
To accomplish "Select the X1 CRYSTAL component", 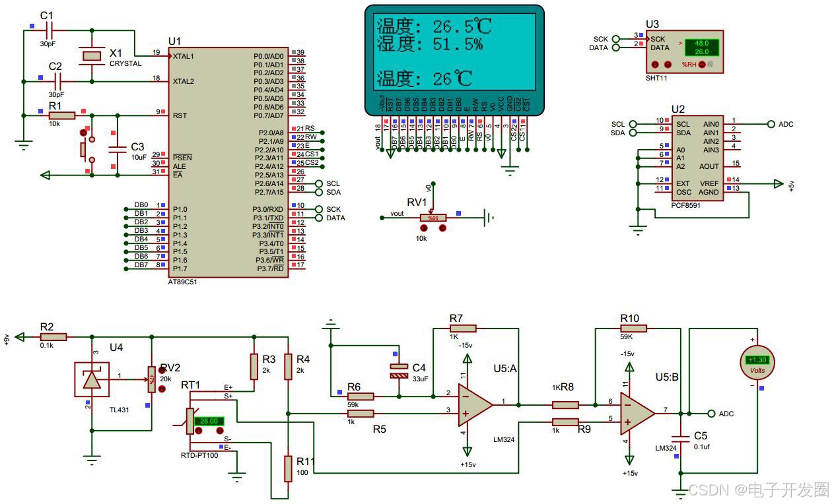I will coord(91,55).
